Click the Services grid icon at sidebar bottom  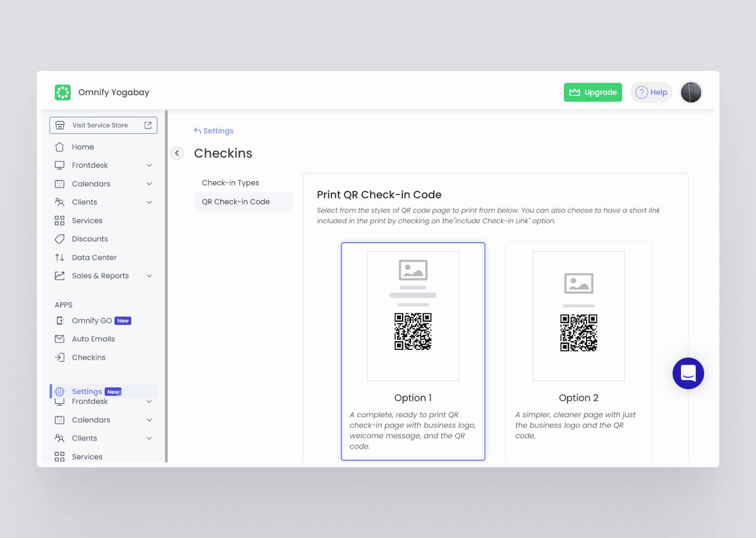point(60,457)
